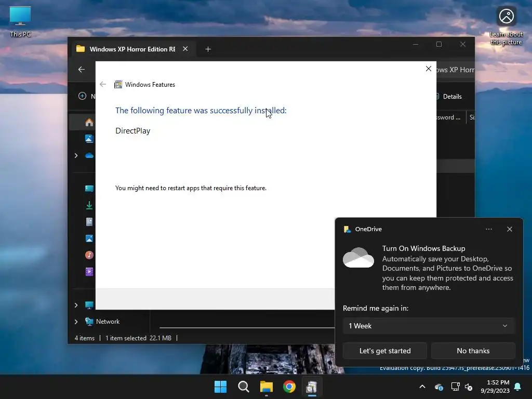
Task: Expand This PC node in sidebar
Action: [x=76, y=305]
